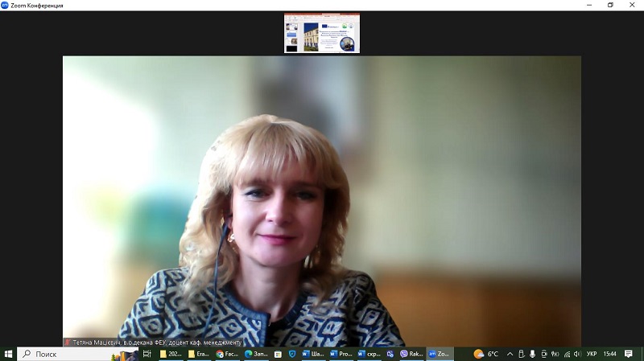644x361 pixels.
Task: Open the Edge browser taskbar window
Action: tap(256, 354)
